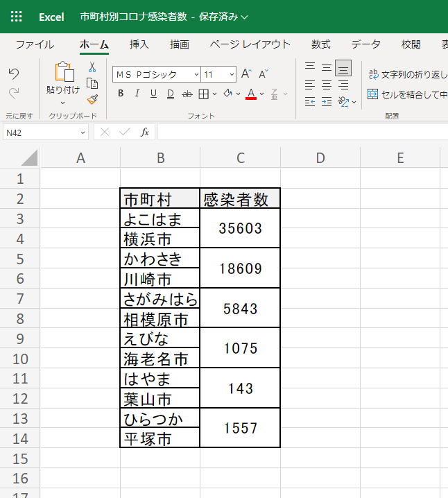Viewport: 448px width, 498px height.
Task: Open the ページ レイアウト tab
Action: [250, 44]
